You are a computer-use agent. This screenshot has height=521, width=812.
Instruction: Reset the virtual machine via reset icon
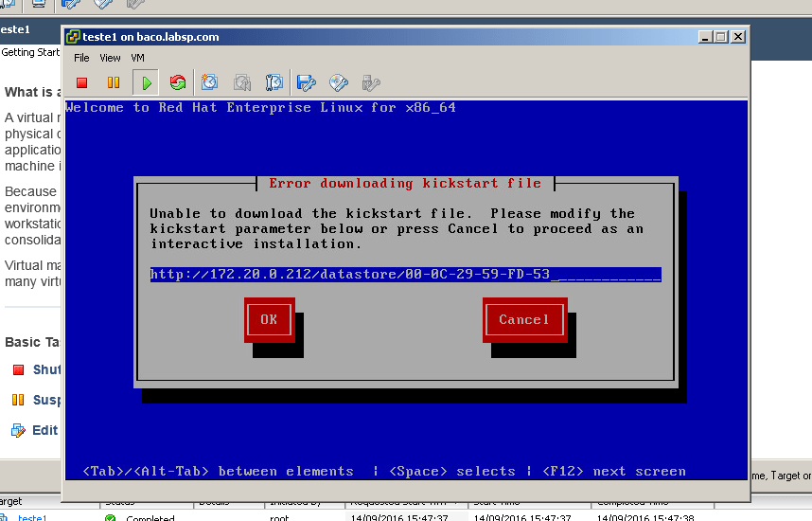[178, 83]
